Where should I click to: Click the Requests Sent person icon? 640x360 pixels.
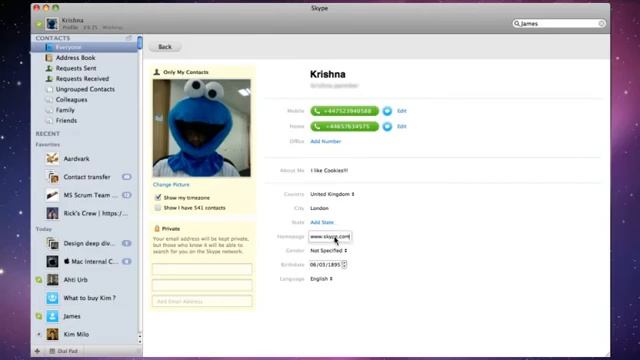tap(49, 68)
